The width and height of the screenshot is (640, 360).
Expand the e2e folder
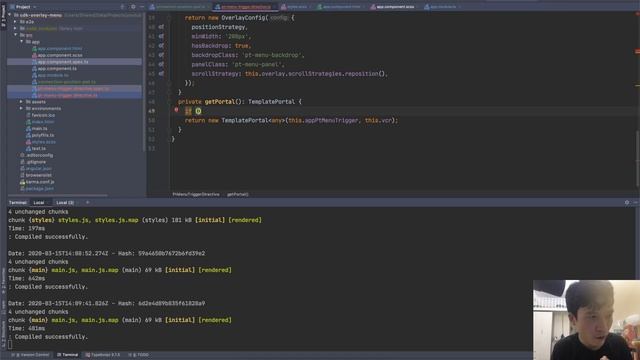point(15,22)
